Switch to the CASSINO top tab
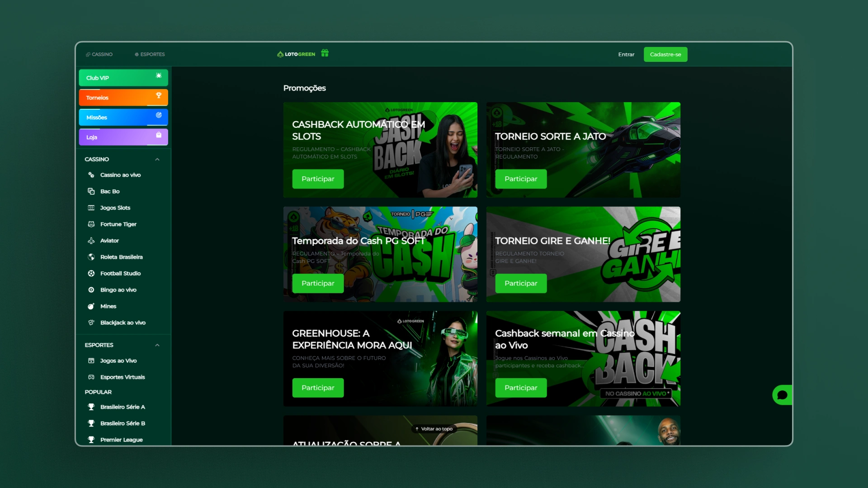This screenshot has height=488, width=868. click(x=99, y=54)
